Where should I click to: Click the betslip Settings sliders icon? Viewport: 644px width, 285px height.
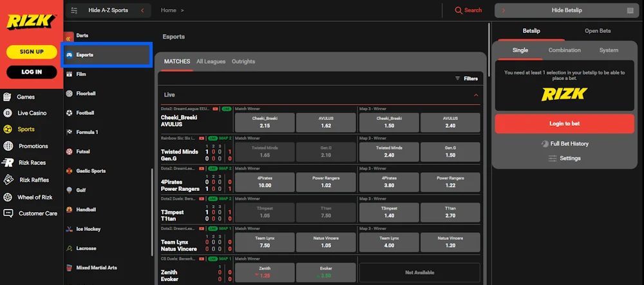tap(553, 159)
